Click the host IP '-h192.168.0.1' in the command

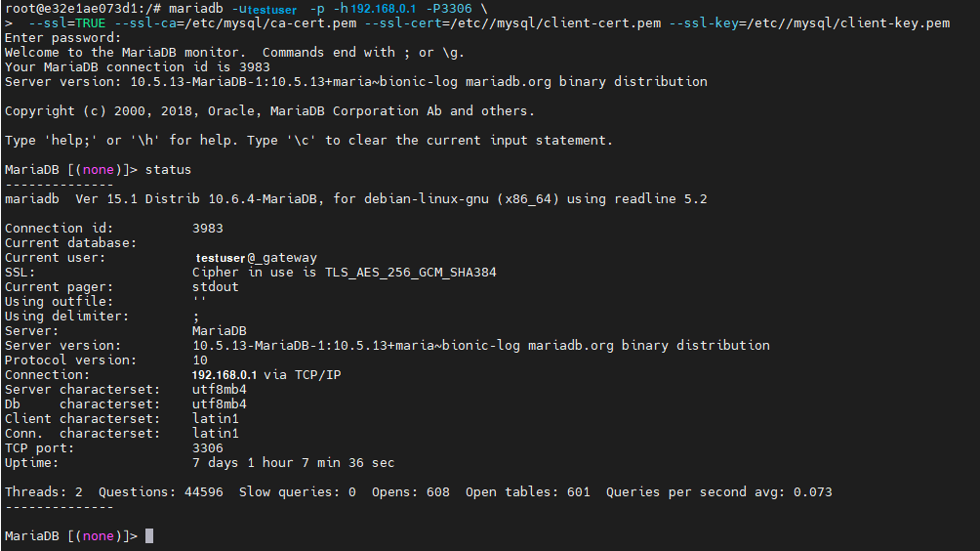point(374,9)
